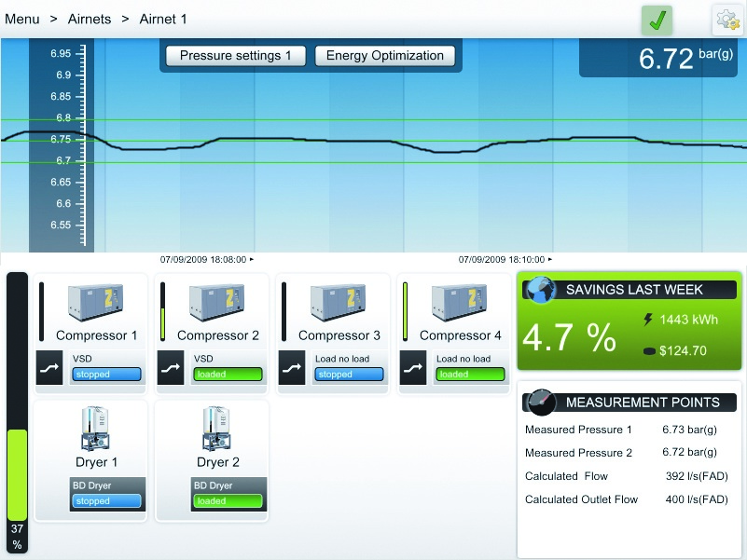Click the 6.95 scale value on chart
747x560 pixels.
tap(61, 53)
